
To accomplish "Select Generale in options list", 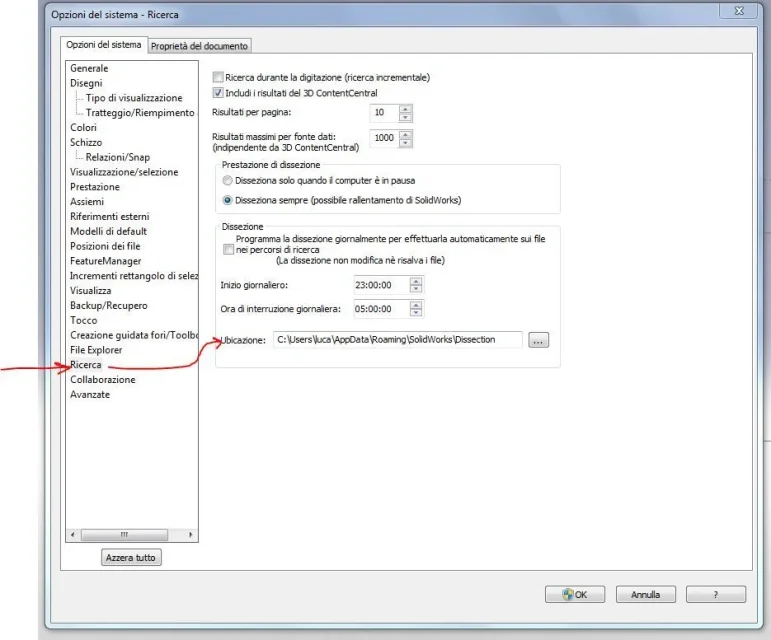I will point(89,68).
